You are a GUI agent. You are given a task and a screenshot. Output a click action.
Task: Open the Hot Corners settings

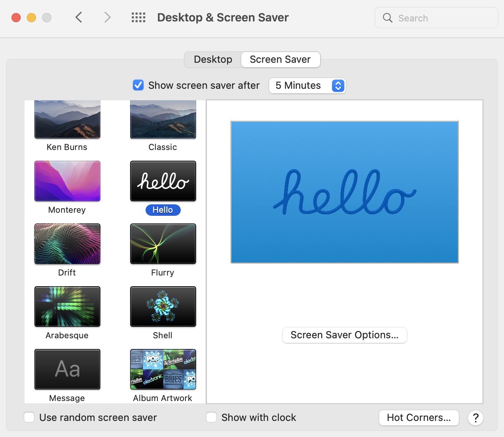[419, 417]
